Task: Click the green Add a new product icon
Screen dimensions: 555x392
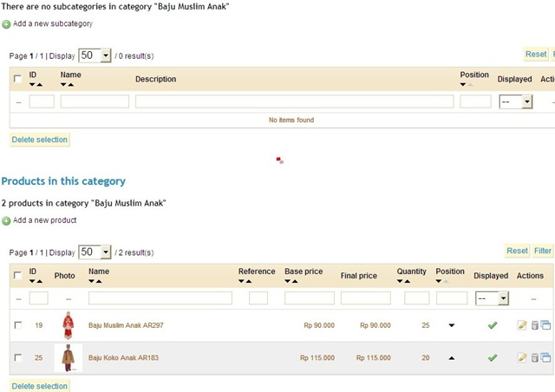Action: (x=6, y=221)
